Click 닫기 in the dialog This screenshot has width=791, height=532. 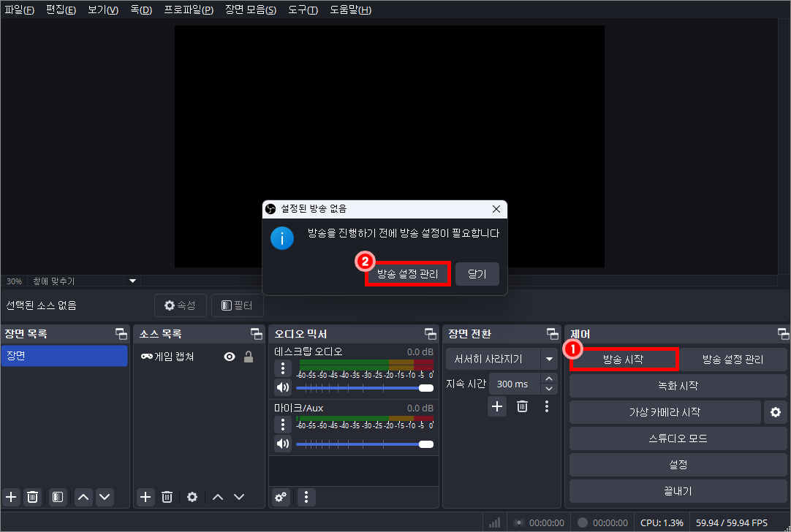coord(477,274)
